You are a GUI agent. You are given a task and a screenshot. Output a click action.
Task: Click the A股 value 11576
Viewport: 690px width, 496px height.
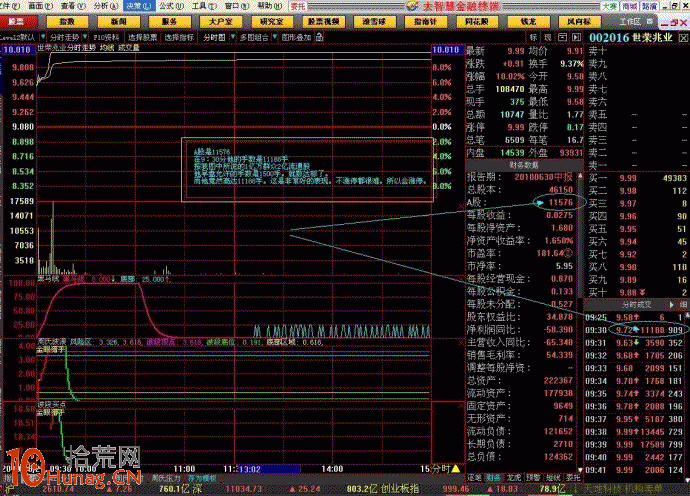coord(560,202)
